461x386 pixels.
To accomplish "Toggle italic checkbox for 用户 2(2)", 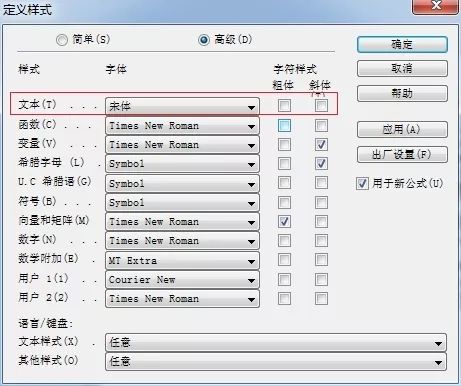I will point(321,298).
